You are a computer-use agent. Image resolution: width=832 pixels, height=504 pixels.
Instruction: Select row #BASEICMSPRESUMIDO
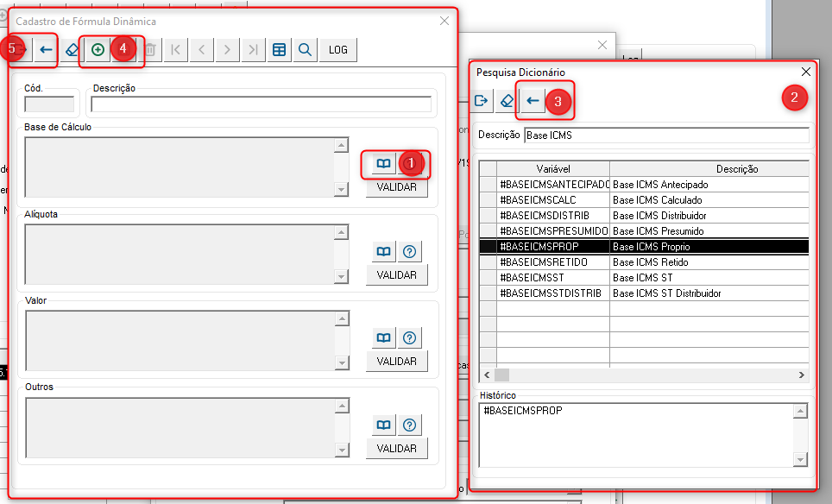click(x=644, y=231)
